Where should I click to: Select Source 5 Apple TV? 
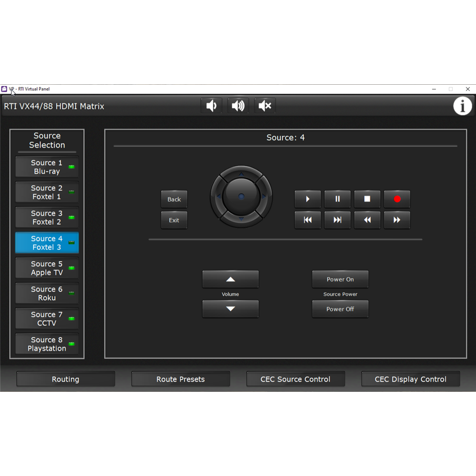(x=47, y=268)
